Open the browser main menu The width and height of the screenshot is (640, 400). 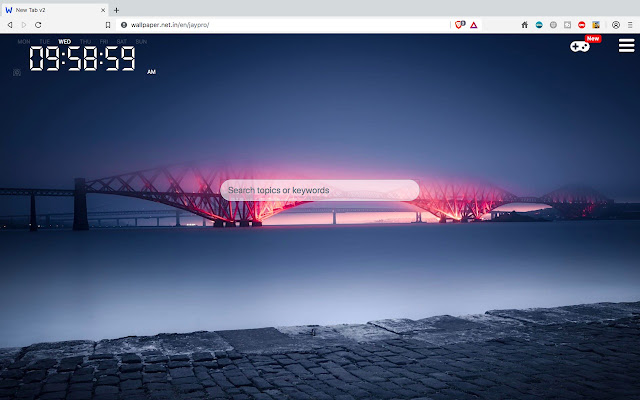pos(630,25)
